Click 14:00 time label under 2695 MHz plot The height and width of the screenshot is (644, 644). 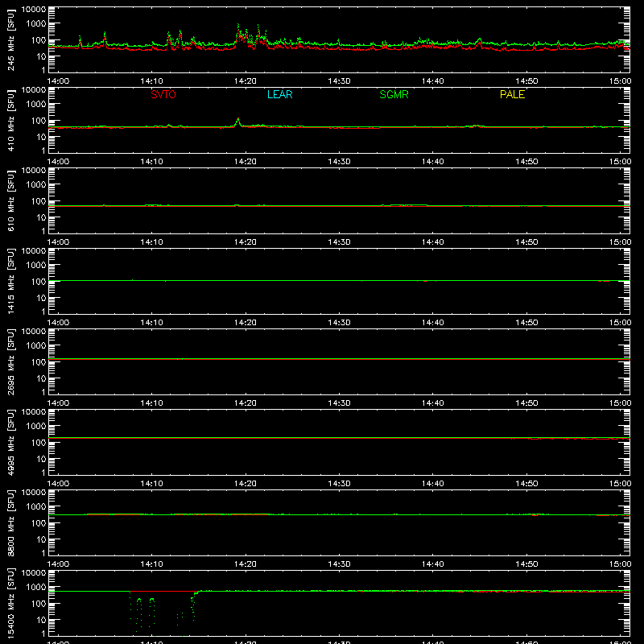coord(58,403)
